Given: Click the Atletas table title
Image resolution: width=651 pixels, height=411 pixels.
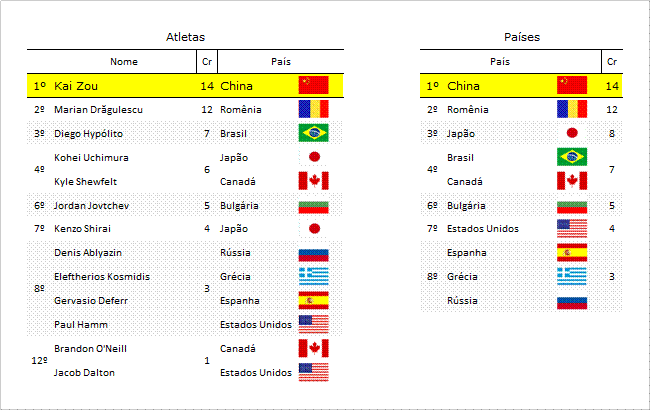Looking at the screenshot, I should click(186, 37).
